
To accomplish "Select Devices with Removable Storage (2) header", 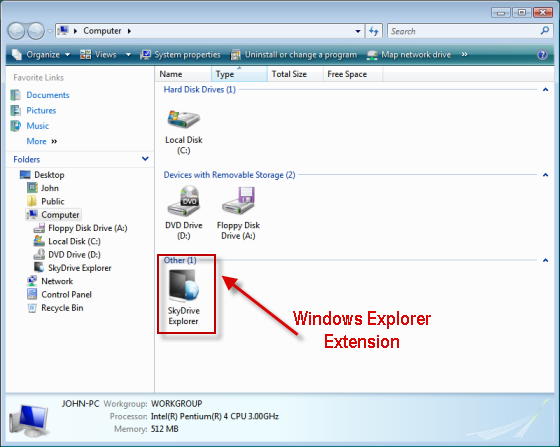I will point(229,175).
